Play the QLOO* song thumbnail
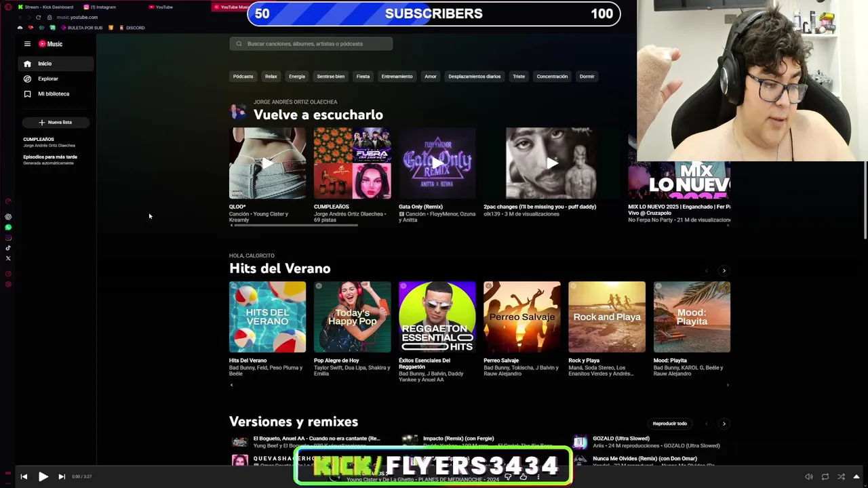The image size is (868, 488). [x=267, y=163]
